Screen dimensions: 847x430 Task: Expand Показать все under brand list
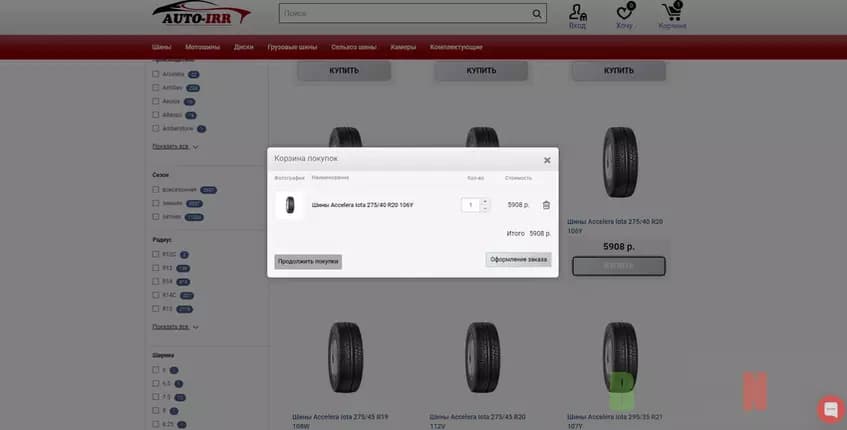[x=175, y=146]
